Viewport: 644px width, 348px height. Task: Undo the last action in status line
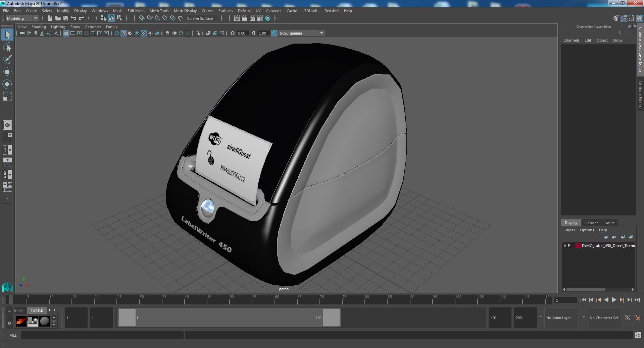(x=73, y=18)
